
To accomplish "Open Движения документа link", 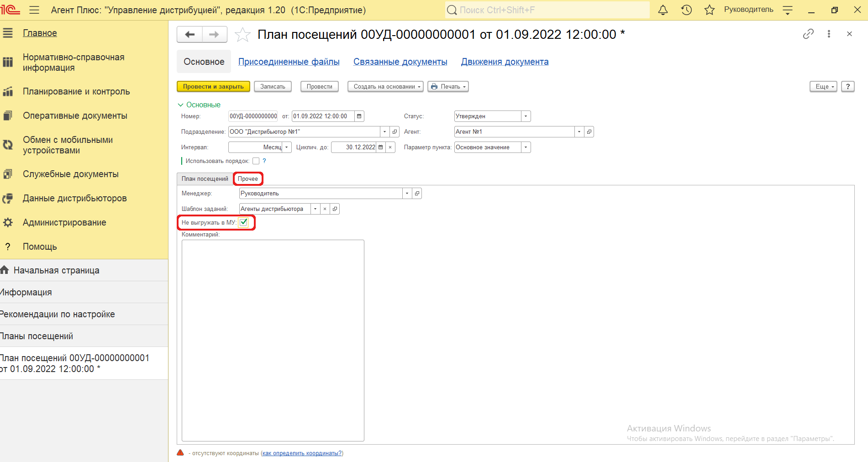I will pos(505,62).
